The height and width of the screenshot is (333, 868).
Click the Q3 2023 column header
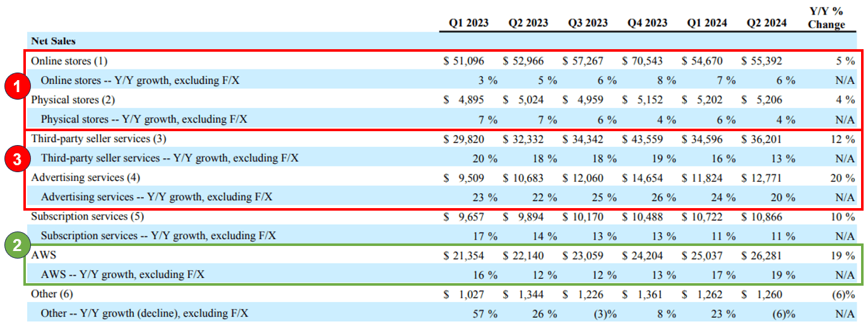[x=588, y=23]
